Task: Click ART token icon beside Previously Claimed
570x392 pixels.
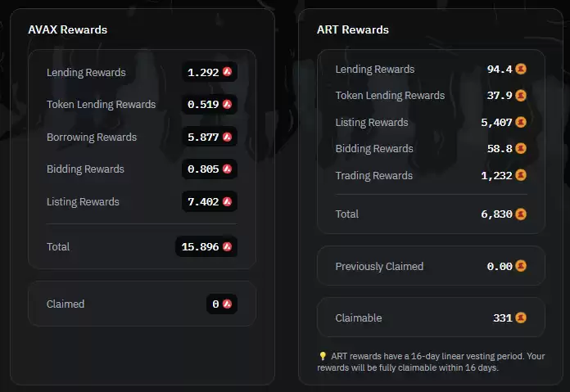Action: (x=521, y=266)
